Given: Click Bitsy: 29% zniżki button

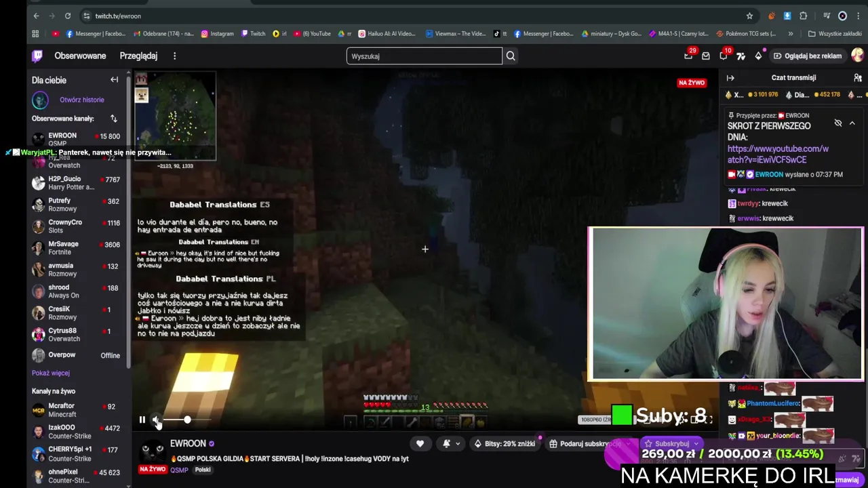Looking at the screenshot, I should [505, 444].
